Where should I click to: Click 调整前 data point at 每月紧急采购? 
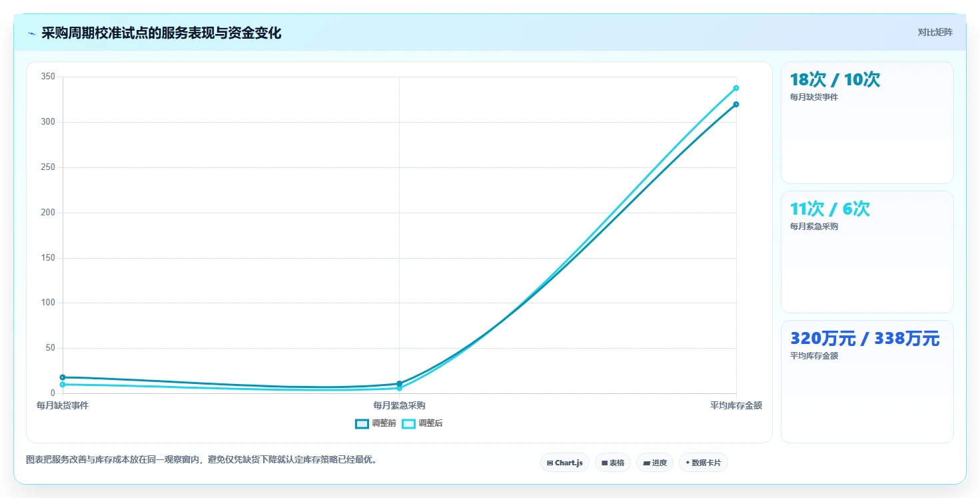pos(399,383)
